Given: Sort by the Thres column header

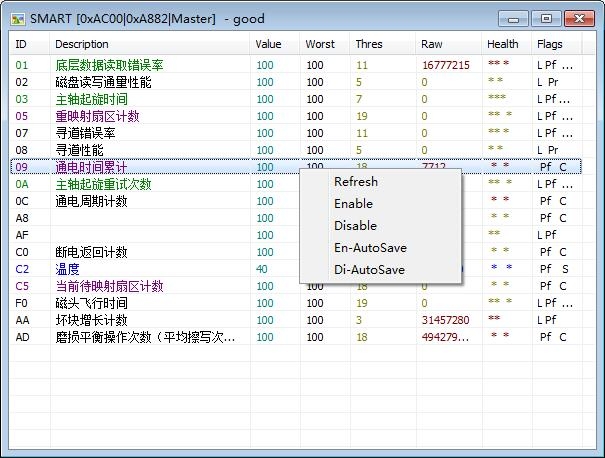Looking at the screenshot, I should point(382,44).
